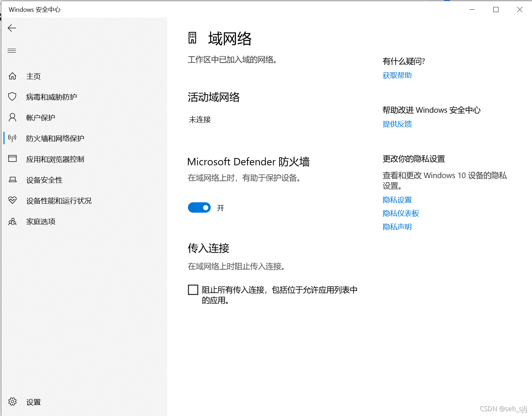Click the back arrow icon
Viewport: 532px width, 416px height.
12,28
